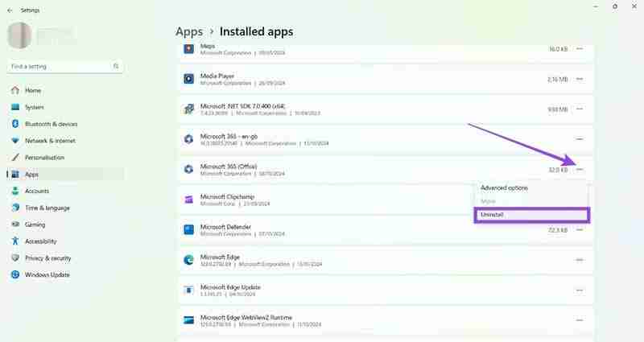644x342 pixels.
Task: Click the Time & language globe icon
Action: (x=15, y=208)
